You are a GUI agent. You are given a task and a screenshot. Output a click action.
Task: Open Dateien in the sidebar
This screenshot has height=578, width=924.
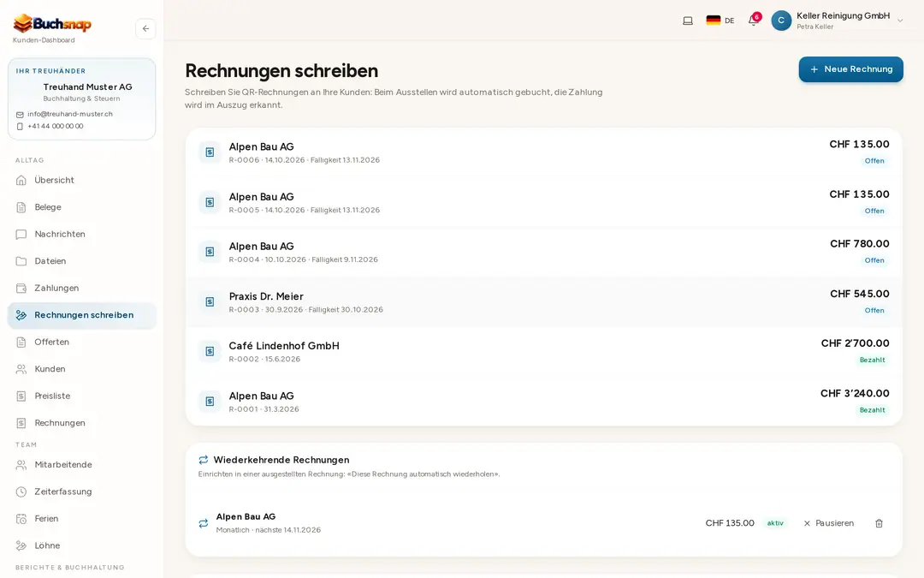[x=82, y=260]
